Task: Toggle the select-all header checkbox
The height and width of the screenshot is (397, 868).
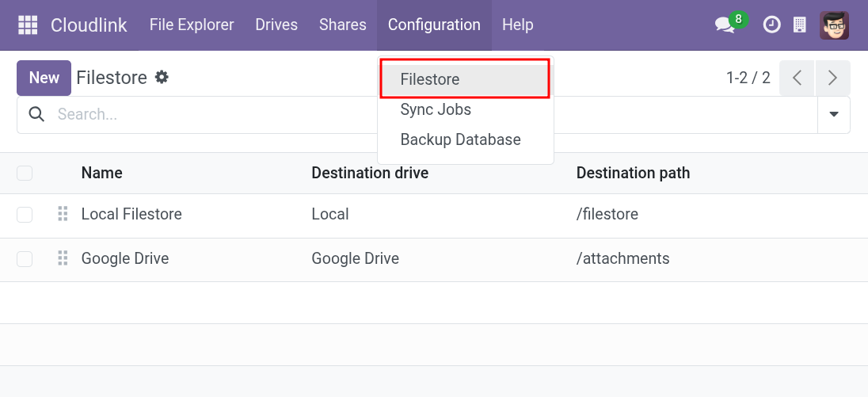Action: coord(25,173)
